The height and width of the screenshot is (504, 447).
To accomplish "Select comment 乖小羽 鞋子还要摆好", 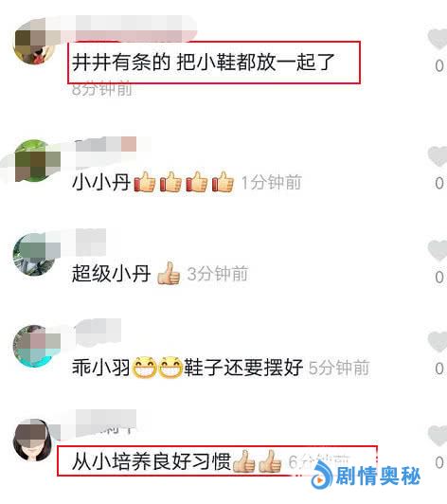I will [x=188, y=367].
